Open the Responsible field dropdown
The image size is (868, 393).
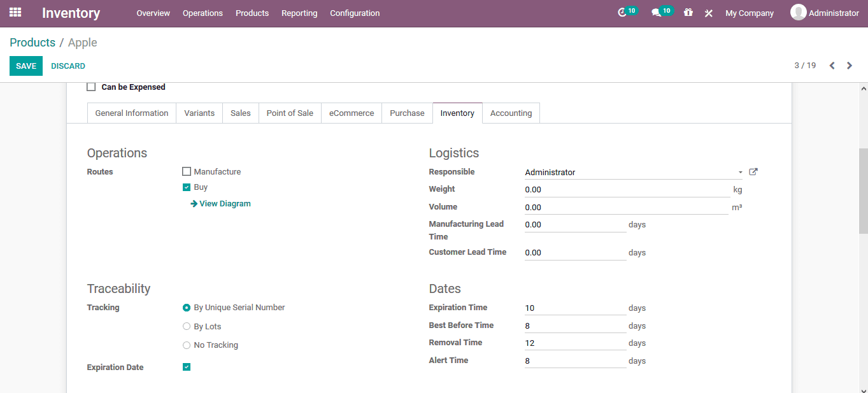point(739,172)
